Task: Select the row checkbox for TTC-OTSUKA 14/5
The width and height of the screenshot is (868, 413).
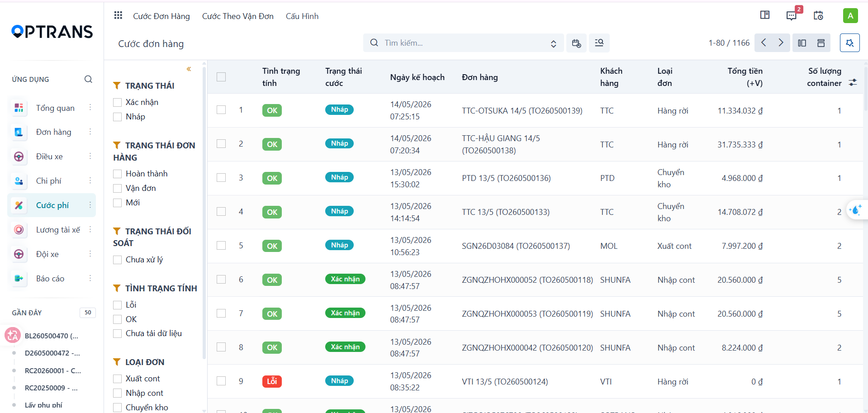Action: (221, 110)
